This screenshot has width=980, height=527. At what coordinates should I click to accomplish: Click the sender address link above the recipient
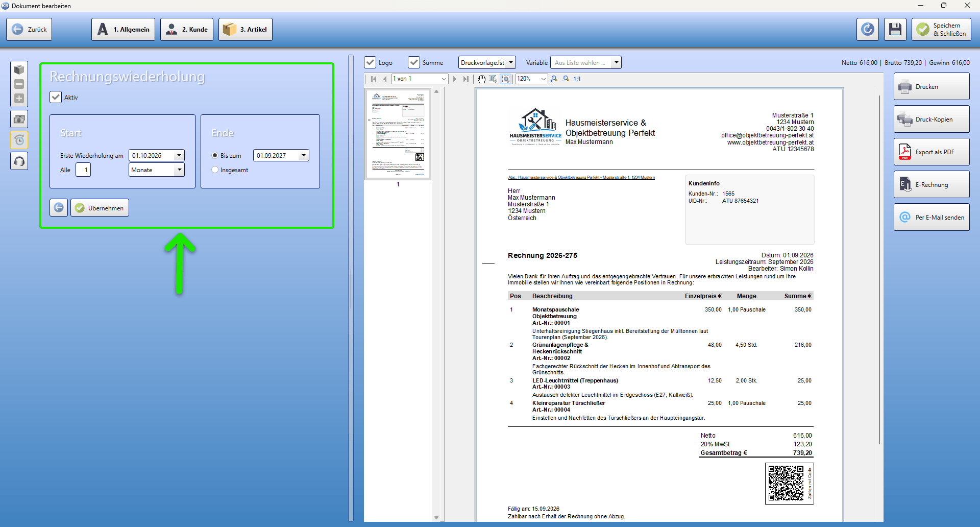click(x=581, y=178)
